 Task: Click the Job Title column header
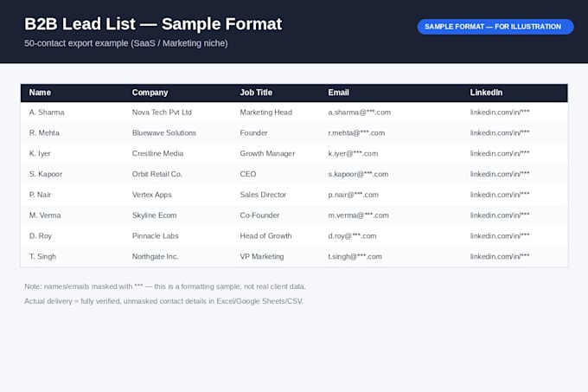coord(256,93)
